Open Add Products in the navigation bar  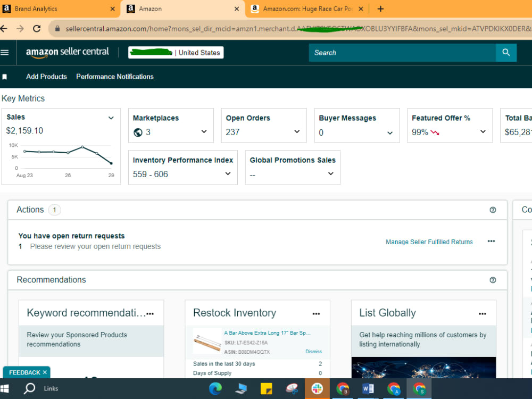point(46,77)
